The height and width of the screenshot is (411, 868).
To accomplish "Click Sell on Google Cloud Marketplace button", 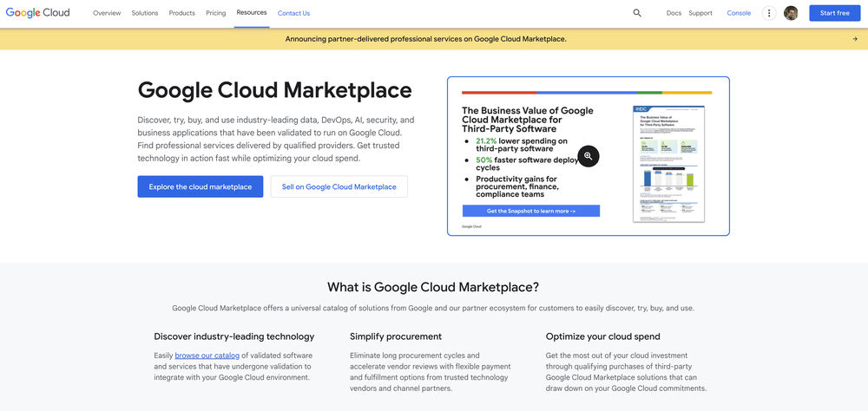I will [339, 187].
